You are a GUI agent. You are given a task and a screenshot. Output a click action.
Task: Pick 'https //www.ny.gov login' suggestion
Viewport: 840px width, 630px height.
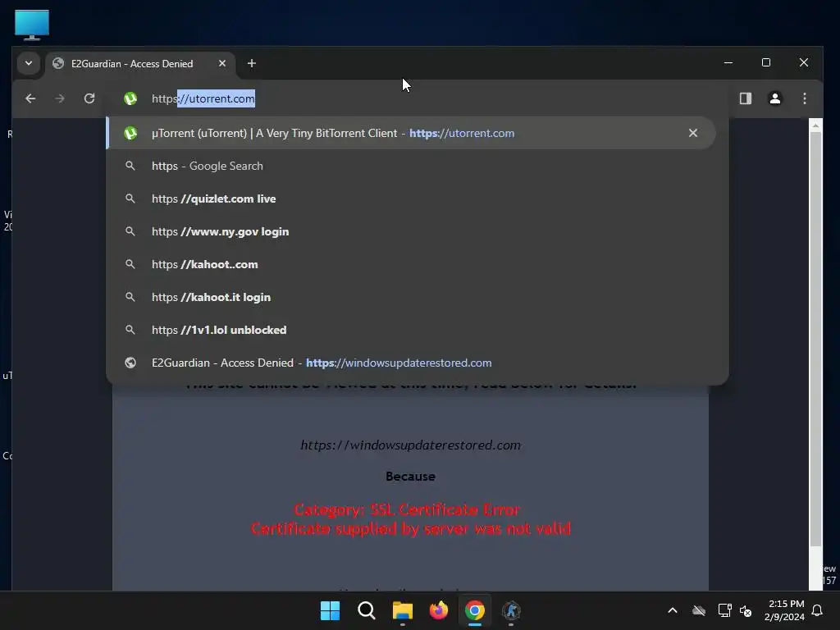coord(411,231)
